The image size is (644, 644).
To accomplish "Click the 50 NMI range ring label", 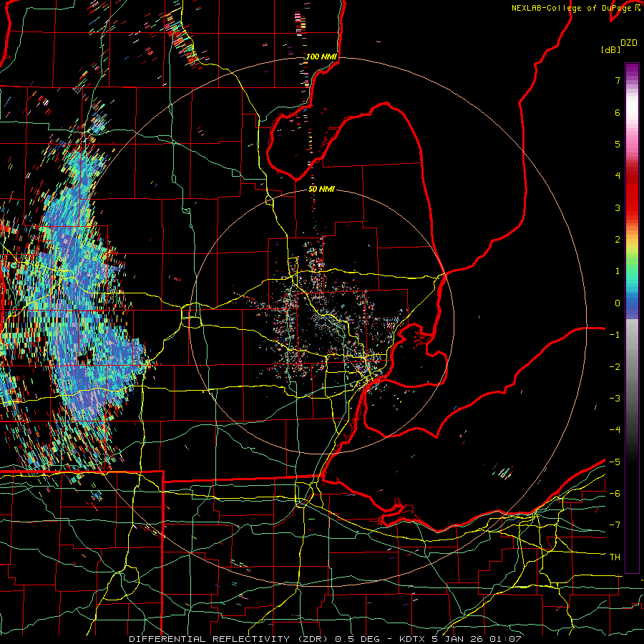I will pos(321,189).
